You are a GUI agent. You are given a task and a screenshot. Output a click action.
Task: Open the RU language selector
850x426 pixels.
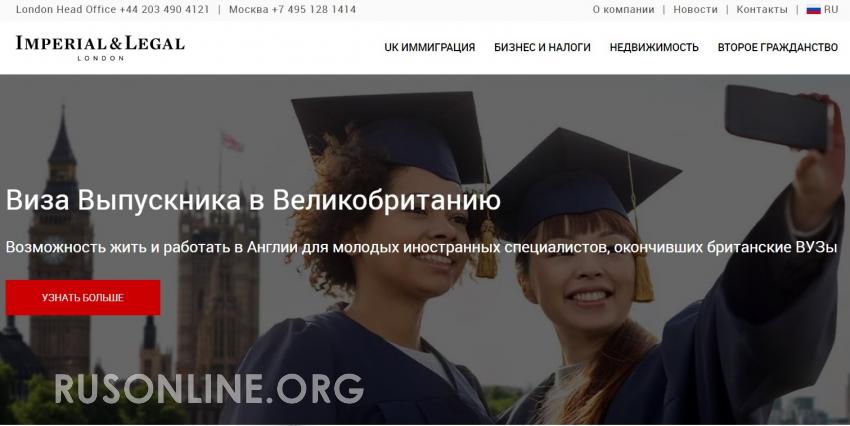pos(830,10)
